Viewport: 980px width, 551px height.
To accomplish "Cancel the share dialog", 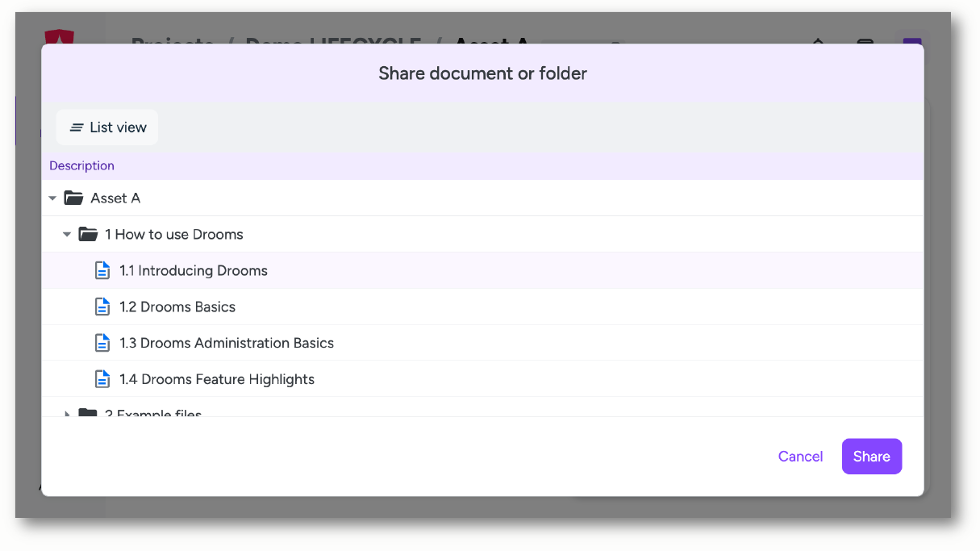I will (800, 457).
